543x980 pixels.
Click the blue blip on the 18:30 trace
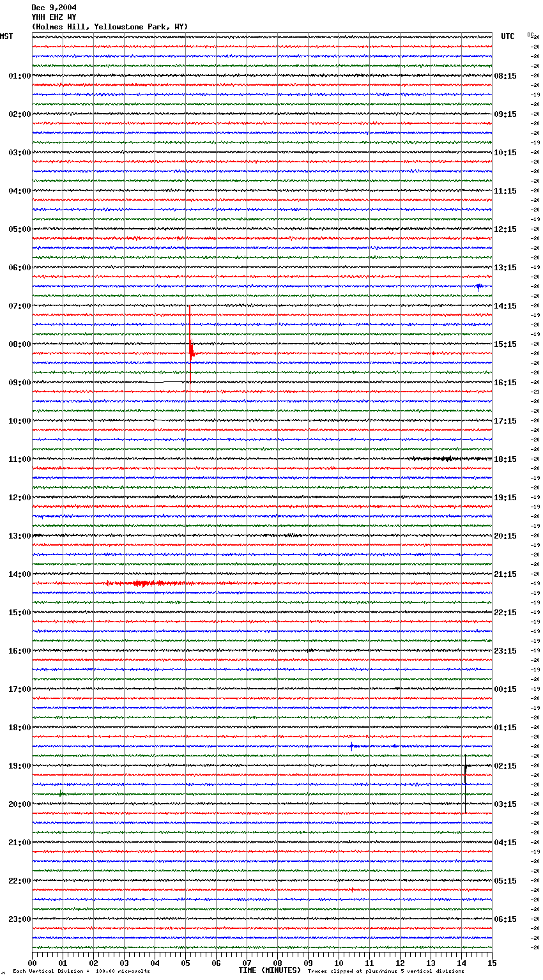coord(353,746)
